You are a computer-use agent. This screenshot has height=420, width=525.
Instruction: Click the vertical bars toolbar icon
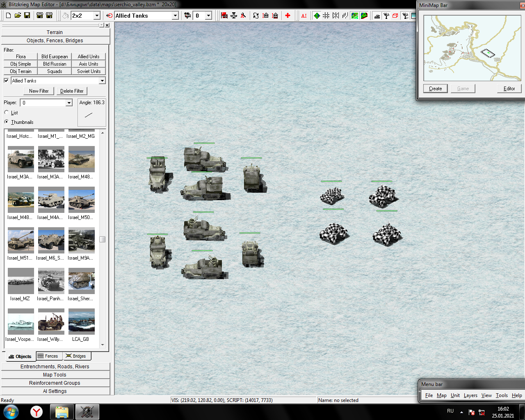click(x=345, y=16)
